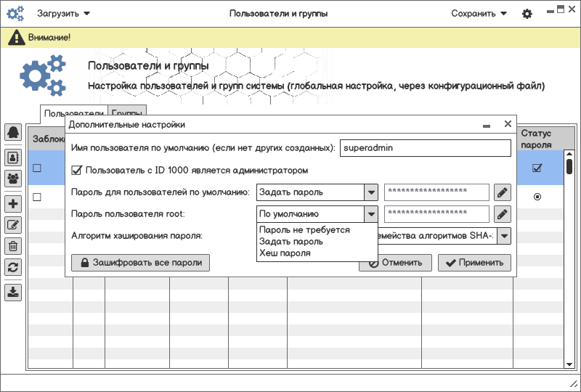The width and height of the screenshot is (581, 392).
Task: Click pencil icon beside default users password
Action: pos(502,192)
